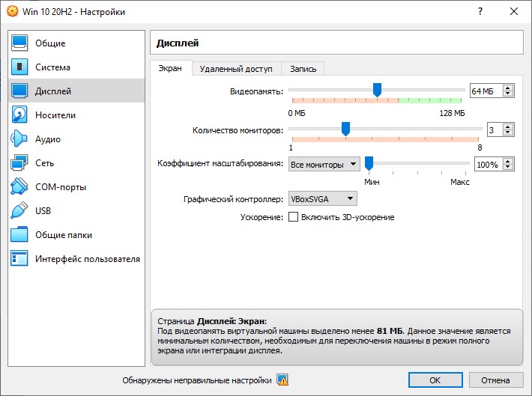Open Носители storage disk icon
The image size is (532, 396).
click(x=20, y=115)
